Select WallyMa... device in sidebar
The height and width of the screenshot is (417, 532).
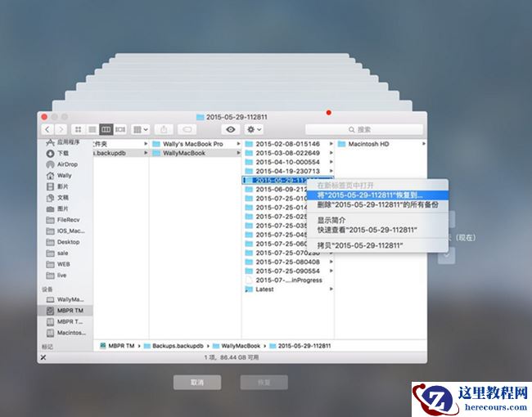click(x=65, y=300)
